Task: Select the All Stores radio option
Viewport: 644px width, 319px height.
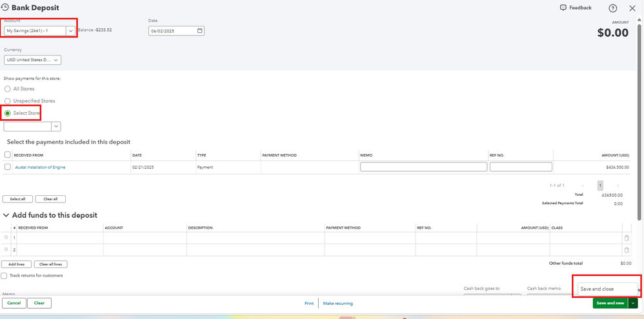Action: (7, 89)
